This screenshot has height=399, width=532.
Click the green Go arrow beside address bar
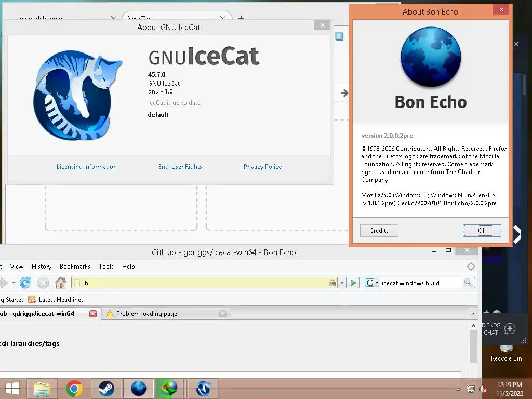point(353,283)
